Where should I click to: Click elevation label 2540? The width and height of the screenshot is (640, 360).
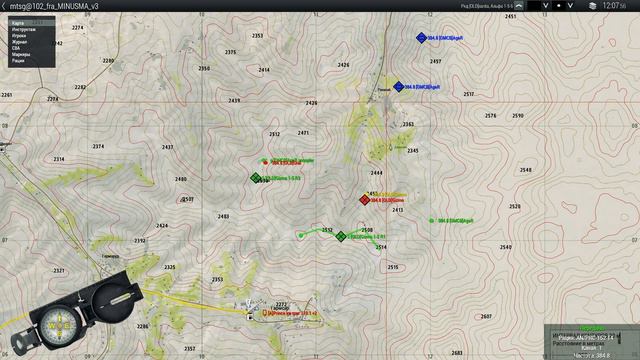[505, 247]
